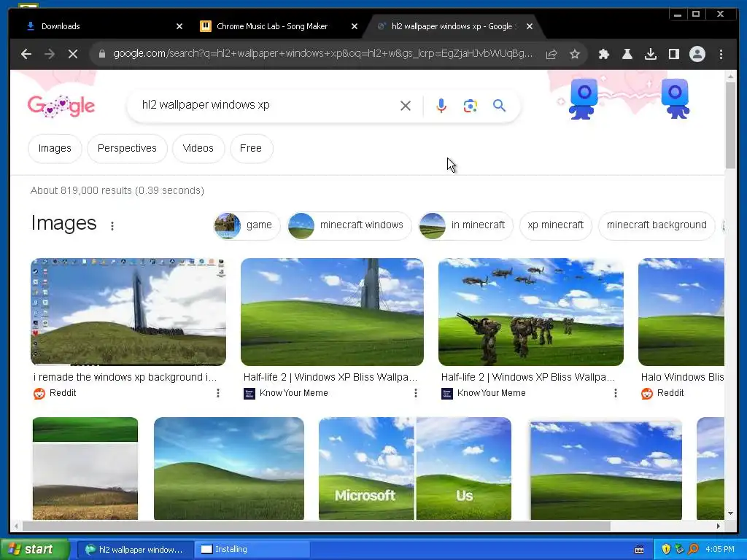Image resolution: width=747 pixels, height=560 pixels.
Task: Open more options for second Know Your Meme result
Action: [615, 393]
